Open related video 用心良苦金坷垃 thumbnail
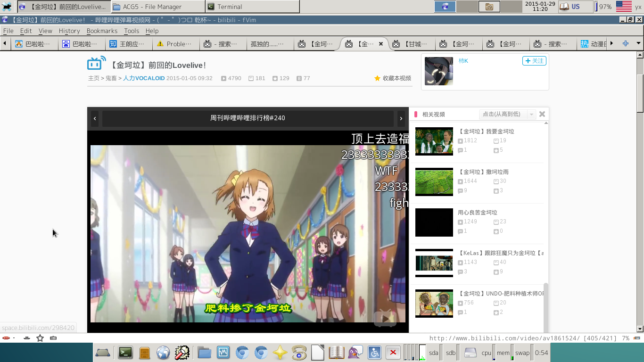This screenshot has width=644, height=362. click(x=434, y=222)
